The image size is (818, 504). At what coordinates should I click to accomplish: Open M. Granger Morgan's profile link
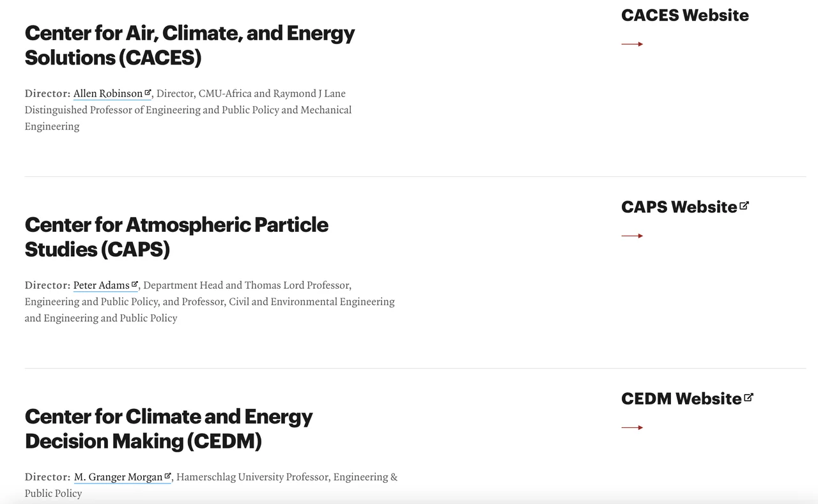click(x=118, y=477)
